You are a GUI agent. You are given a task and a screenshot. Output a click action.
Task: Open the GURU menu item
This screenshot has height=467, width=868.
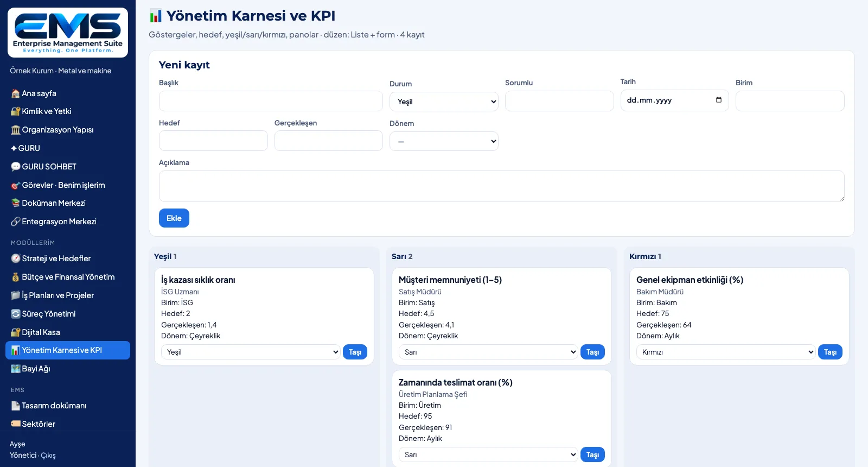(68, 148)
